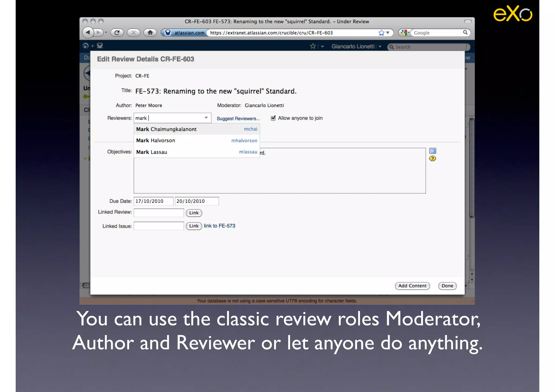Click the Add Content button

(x=412, y=286)
